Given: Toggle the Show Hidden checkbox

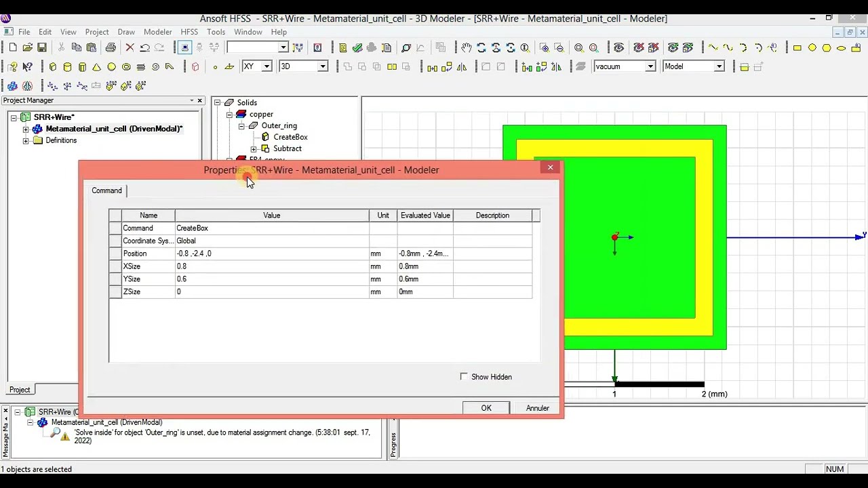Looking at the screenshot, I should tap(464, 376).
